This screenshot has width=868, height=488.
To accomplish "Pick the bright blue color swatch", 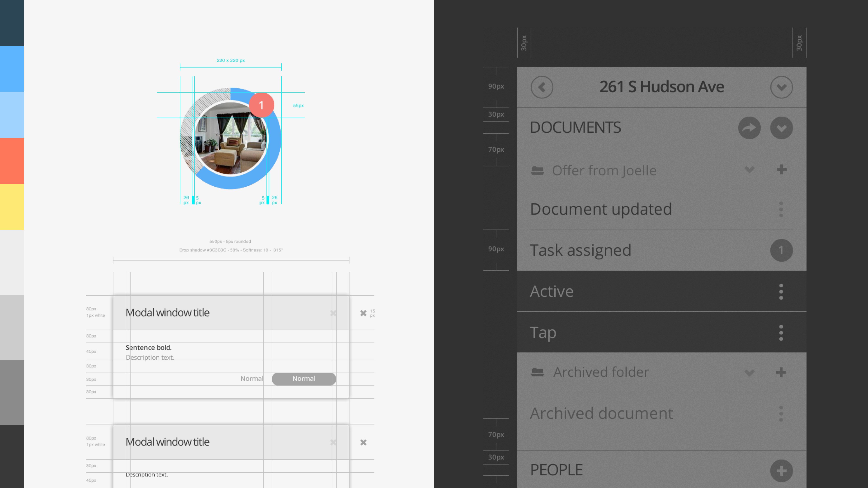I will pos(12,69).
